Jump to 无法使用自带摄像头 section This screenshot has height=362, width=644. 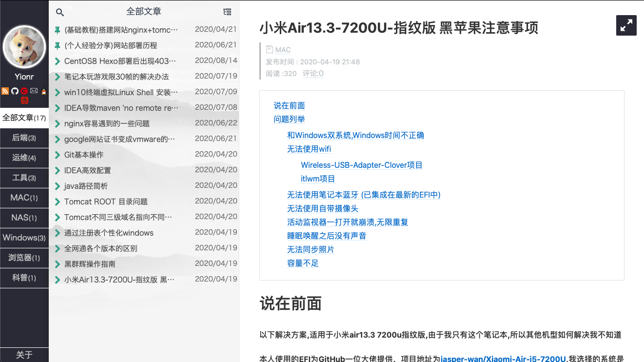pyautogui.click(x=323, y=208)
